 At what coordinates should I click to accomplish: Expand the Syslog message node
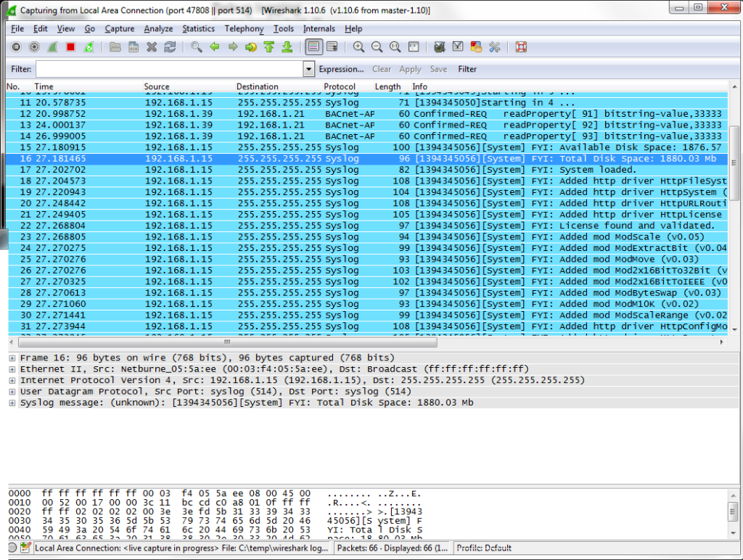click(x=12, y=403)
